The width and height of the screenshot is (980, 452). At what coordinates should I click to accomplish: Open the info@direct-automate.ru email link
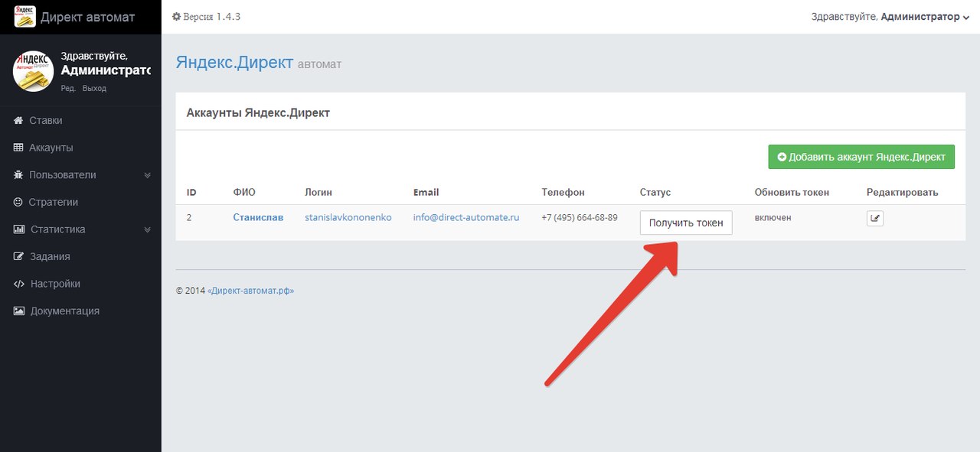coord(465,217)
